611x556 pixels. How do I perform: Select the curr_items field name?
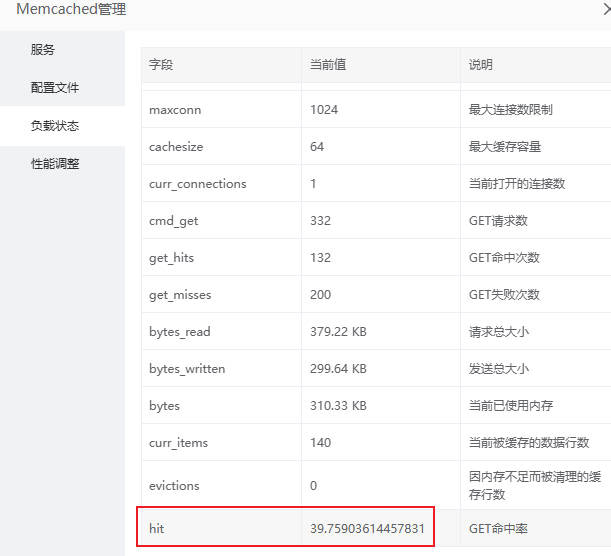tap(178, 443)
